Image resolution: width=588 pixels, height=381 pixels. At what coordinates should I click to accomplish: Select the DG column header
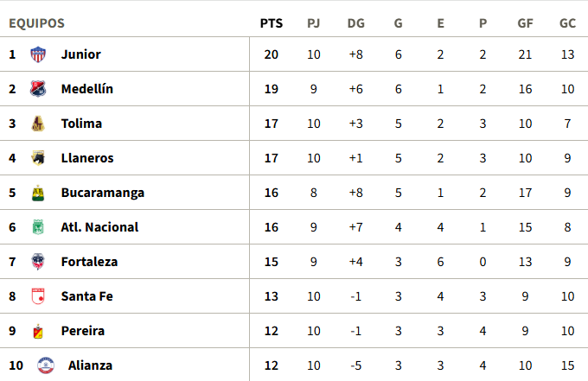click(356, 23)
